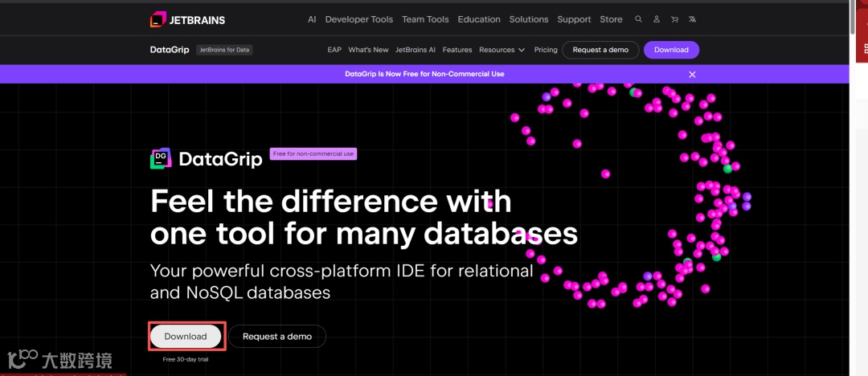Open the Support menu

coord(574,19)
